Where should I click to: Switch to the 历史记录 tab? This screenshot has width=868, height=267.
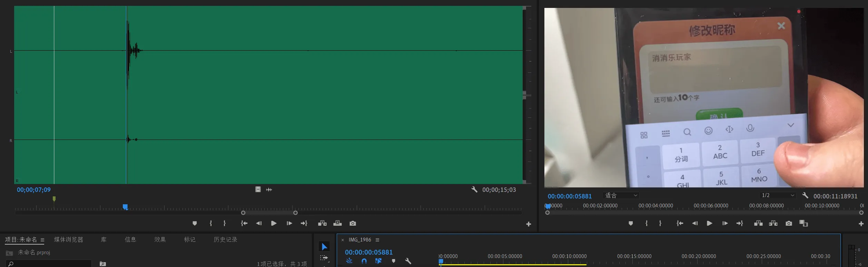(x=225, y=239)
